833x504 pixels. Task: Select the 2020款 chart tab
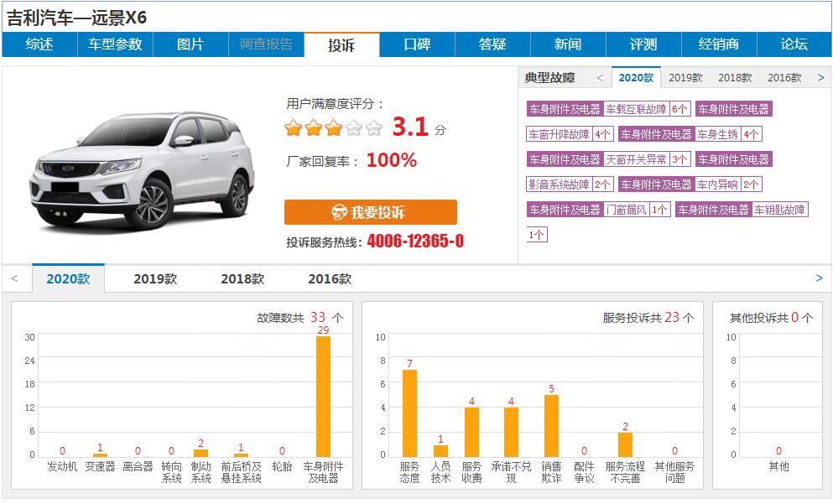click(x=68, y=278)
